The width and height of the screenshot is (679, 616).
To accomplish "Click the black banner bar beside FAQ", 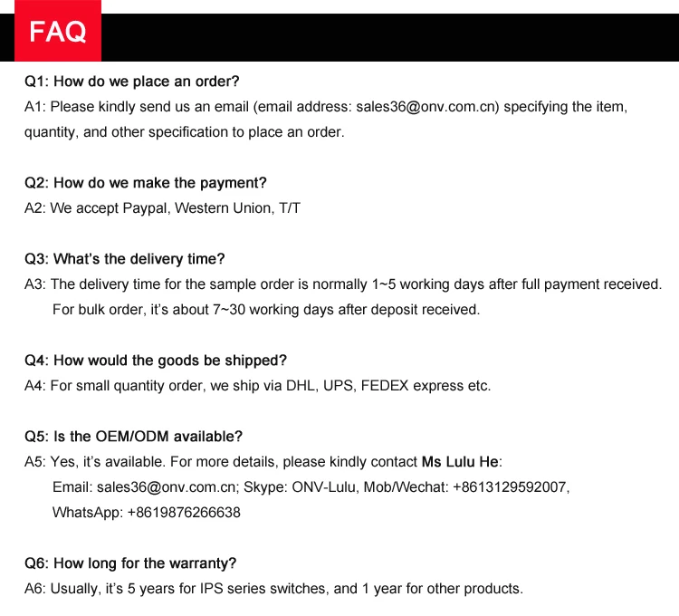I will click(389, 37).
